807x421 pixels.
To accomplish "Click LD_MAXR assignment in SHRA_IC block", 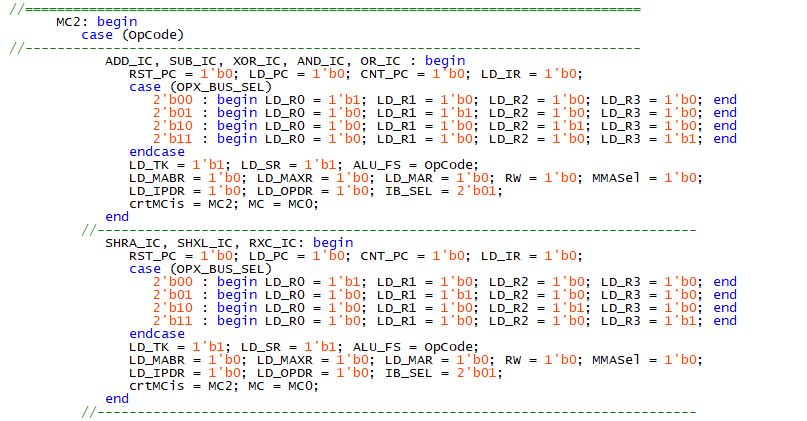I will [x=315, y=360].
